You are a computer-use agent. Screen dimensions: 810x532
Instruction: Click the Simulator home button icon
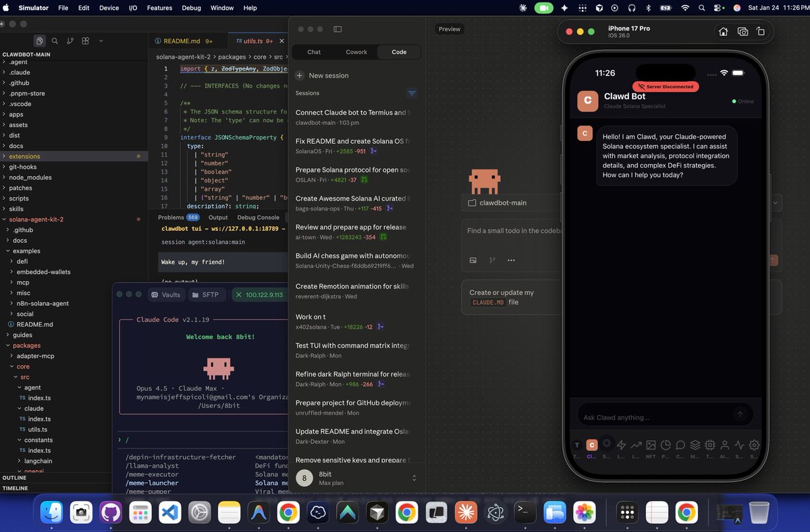723,32
